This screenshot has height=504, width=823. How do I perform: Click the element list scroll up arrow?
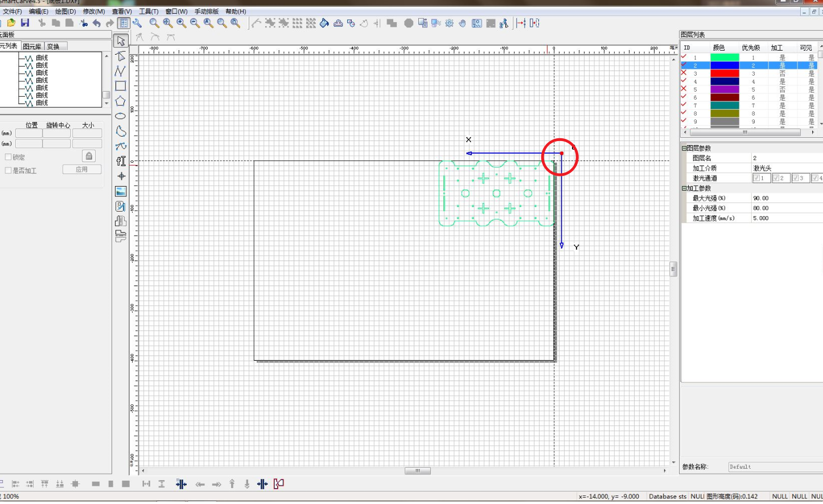106,56
